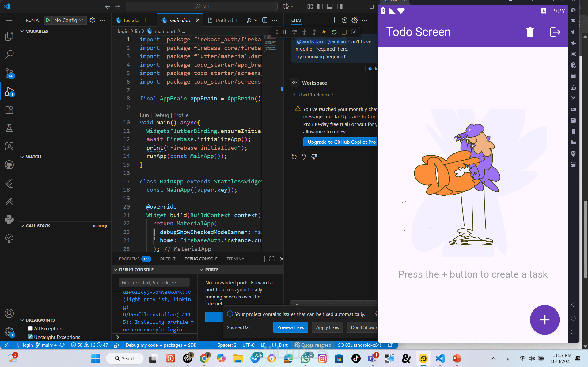Tap the add task floating button
This screenshot has width=588, height=367.
click(x=544, y=320)
